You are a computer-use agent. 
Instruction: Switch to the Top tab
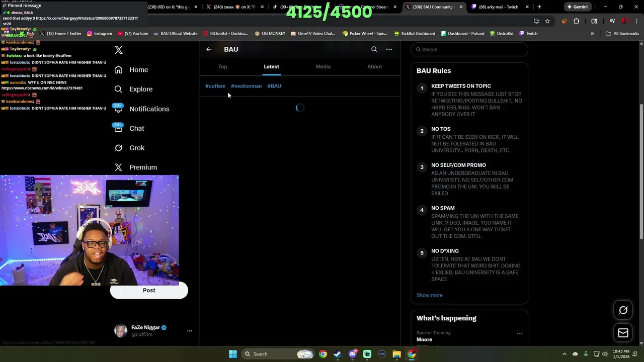(x=222, y=66)
